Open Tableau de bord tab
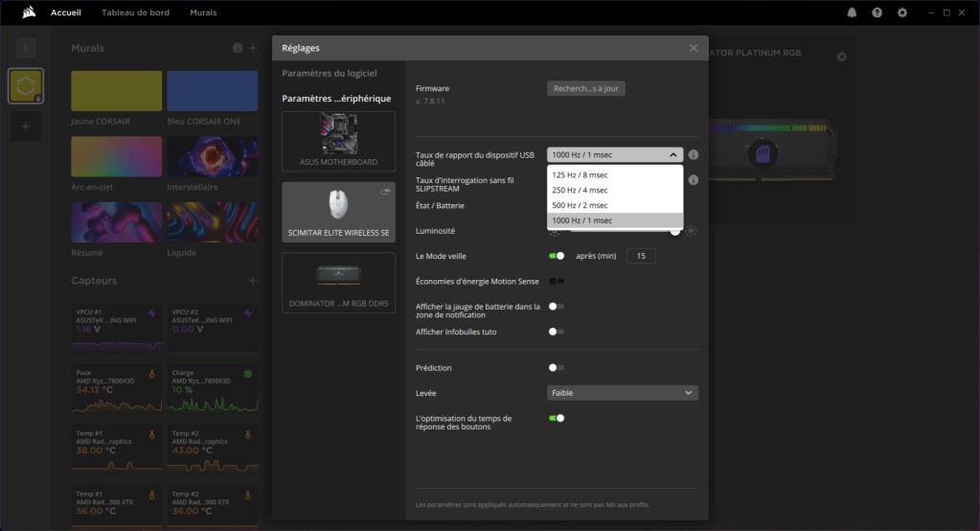980x531 pixels. tap(136, 12)
